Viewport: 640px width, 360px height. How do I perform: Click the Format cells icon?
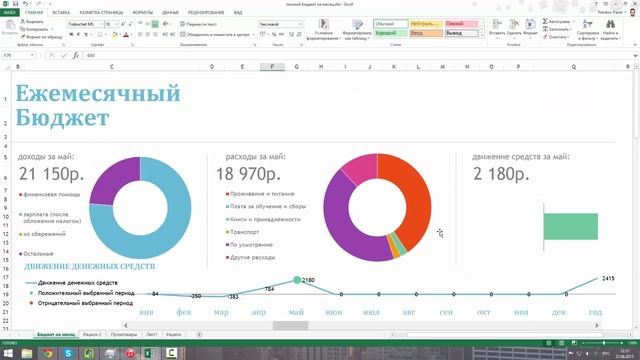click(x=530, y=24)
